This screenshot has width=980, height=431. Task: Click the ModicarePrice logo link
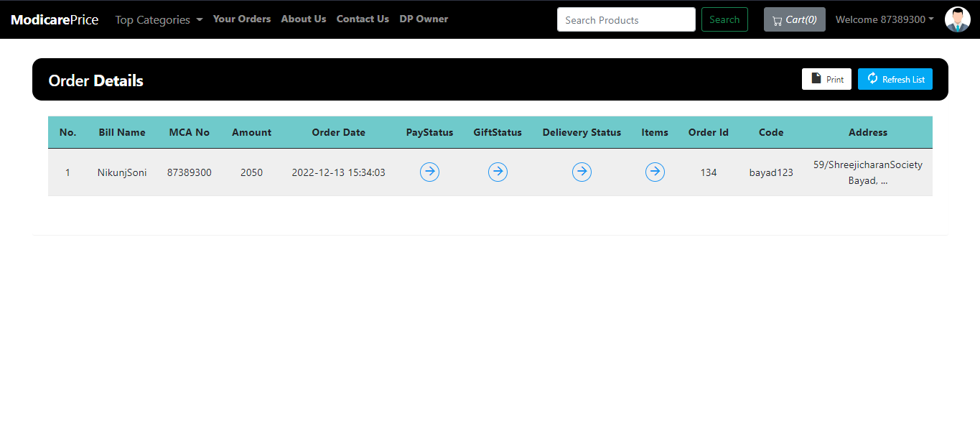click(x=55, y=20)
